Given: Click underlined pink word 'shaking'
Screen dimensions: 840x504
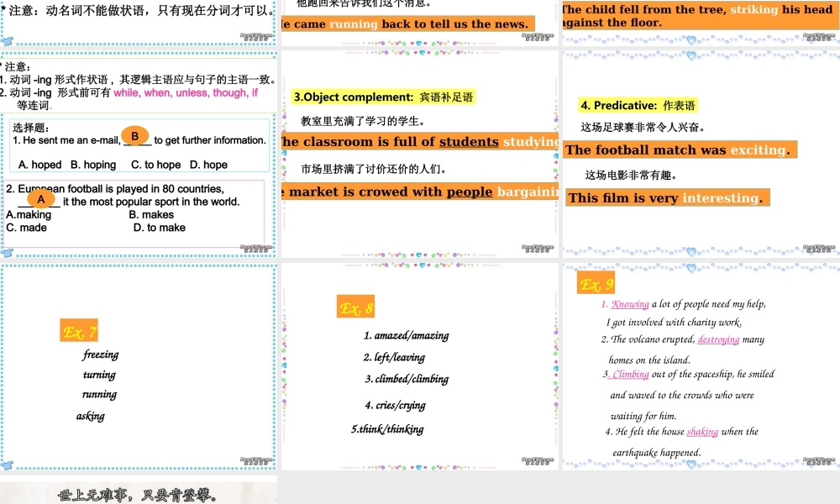Looking at the screenshot, I should click(x=702, y=432).
